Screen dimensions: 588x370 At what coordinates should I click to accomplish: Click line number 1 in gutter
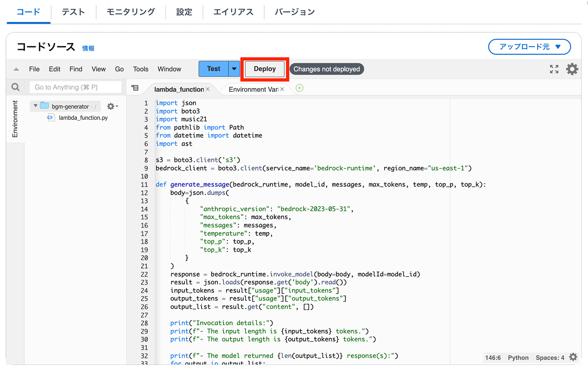[146, 103]
